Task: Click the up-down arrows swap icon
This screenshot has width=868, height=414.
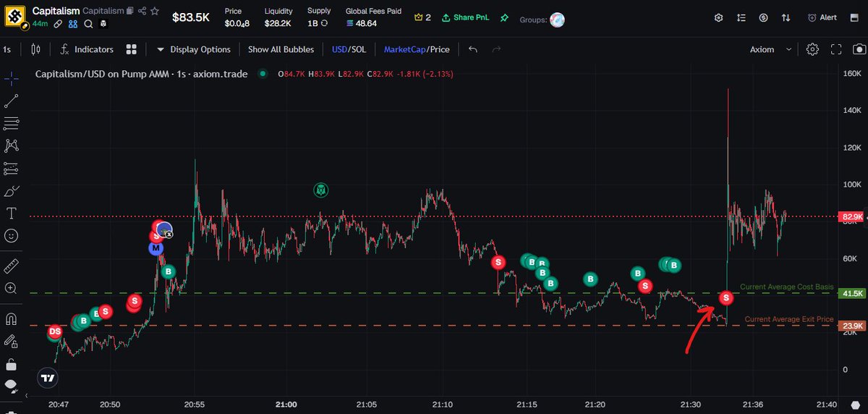Action: (787, 17)
